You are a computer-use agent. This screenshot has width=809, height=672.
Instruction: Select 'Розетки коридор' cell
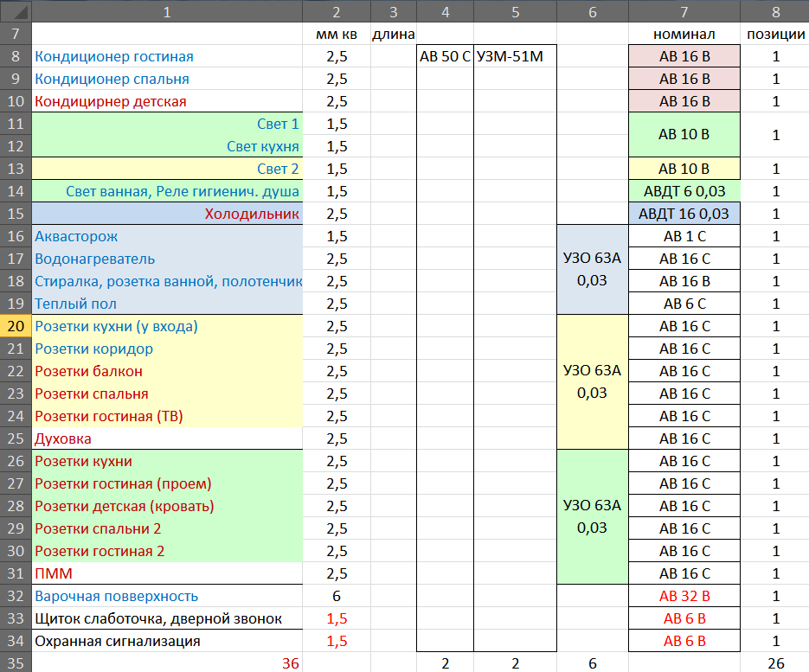[167, 349]
